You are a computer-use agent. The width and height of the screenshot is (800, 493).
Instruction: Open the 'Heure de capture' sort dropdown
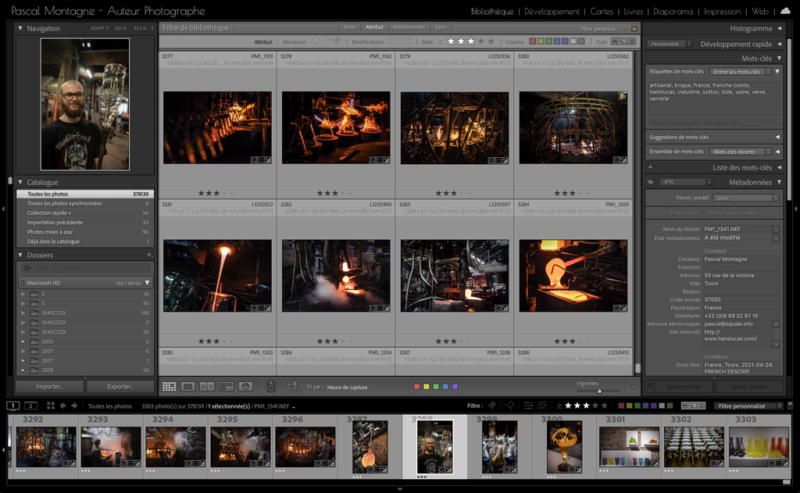click(347, 386)
